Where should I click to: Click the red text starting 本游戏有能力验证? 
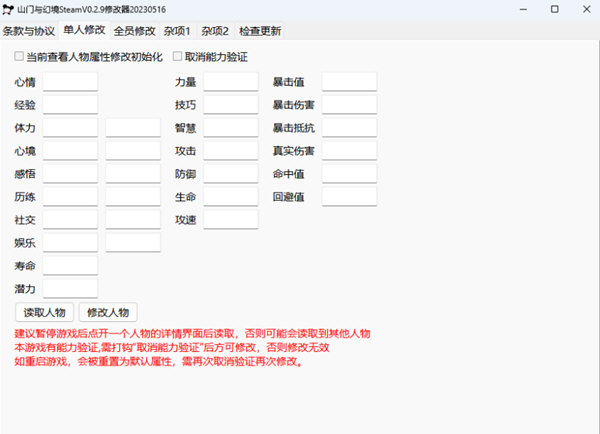(x=172, y=348)
